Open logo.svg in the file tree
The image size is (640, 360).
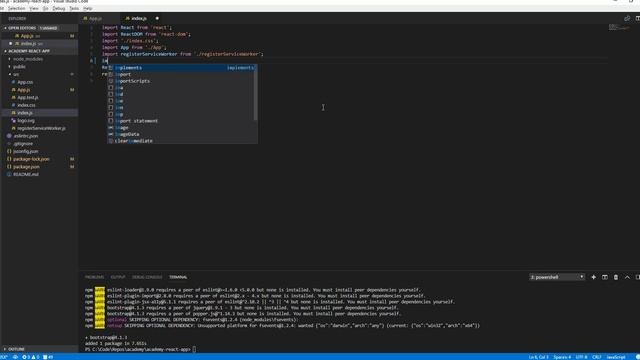pyautogui.click(x=26, y=120)
